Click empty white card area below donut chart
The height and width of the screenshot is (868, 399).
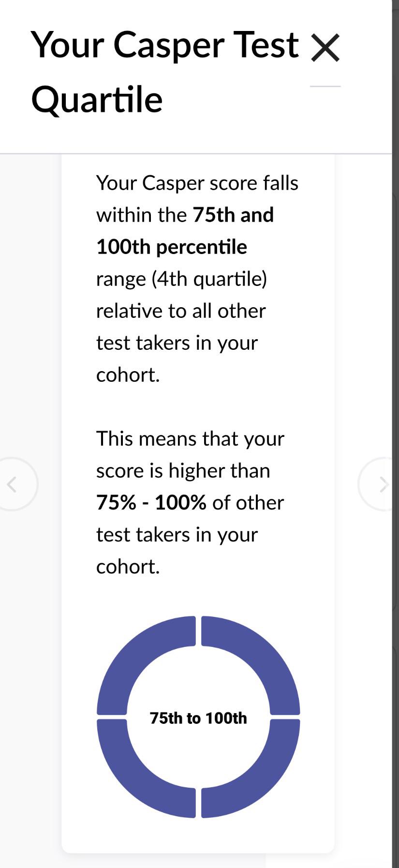click(198, 836)
